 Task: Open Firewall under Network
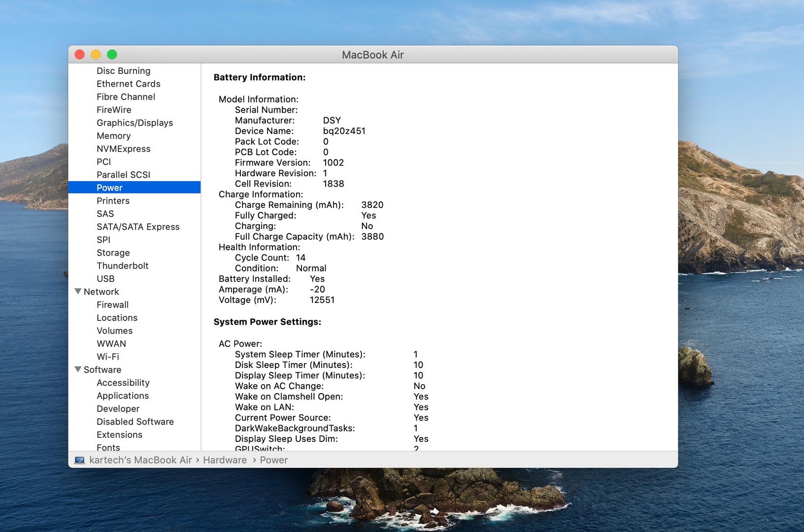(112, 305)
